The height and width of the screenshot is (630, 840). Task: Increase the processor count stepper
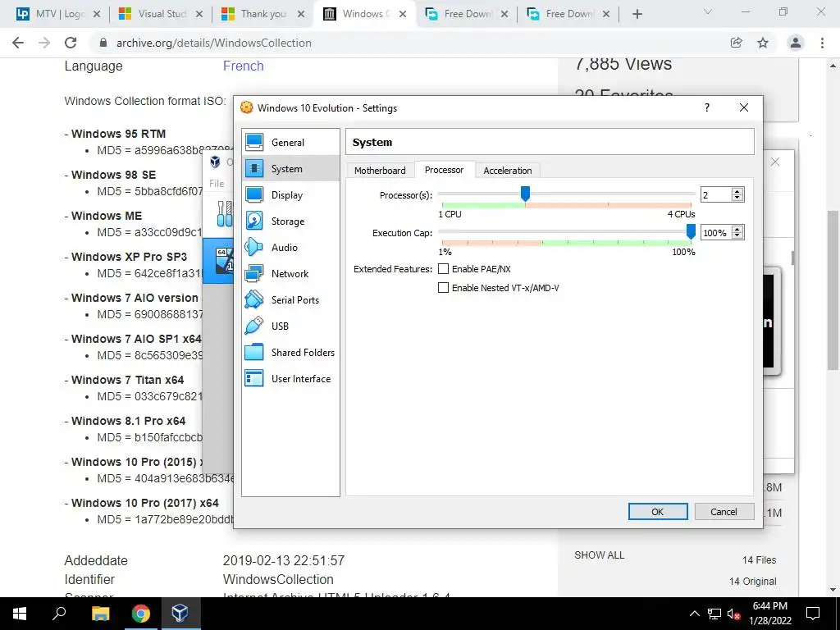737,191
